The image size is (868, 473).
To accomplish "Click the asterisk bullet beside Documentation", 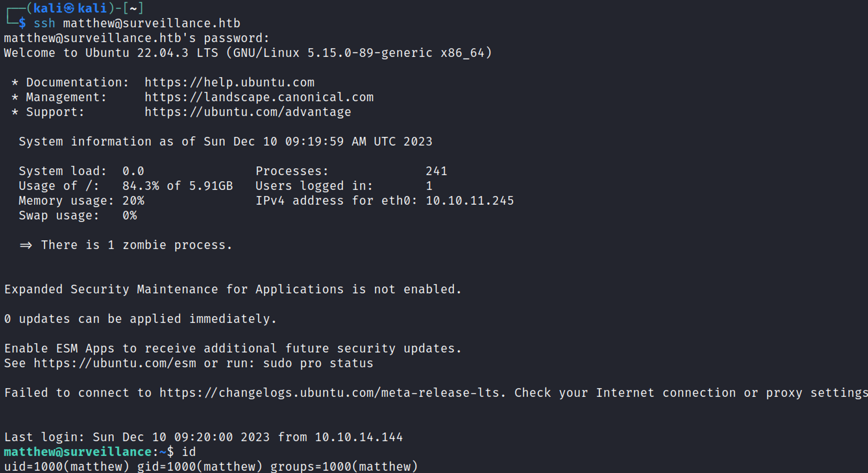I will 15,82.
